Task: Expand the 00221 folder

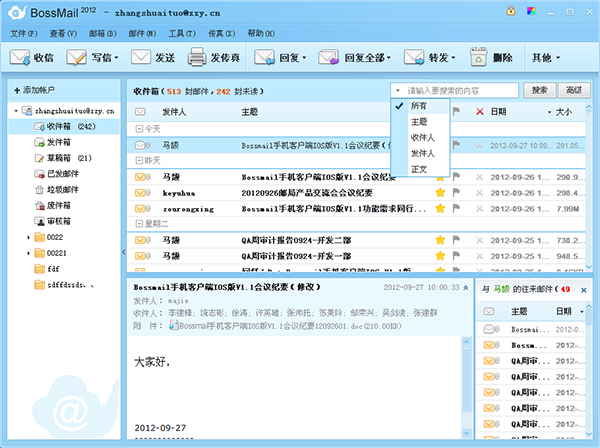Action: pyautogui.click(x=28, y=253)
